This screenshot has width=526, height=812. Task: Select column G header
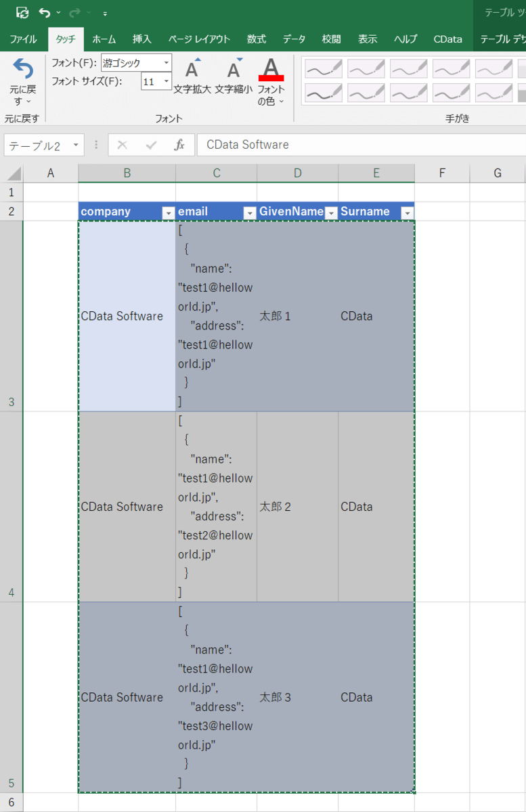[498, 173]
